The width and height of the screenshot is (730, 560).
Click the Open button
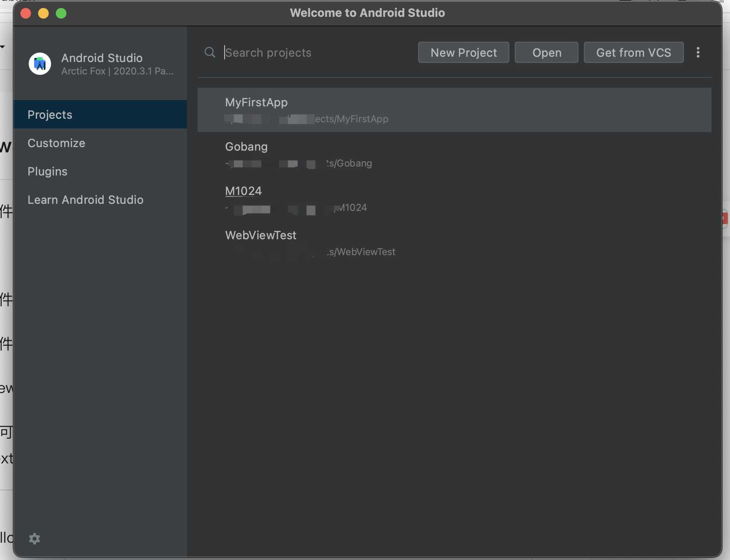547,52
